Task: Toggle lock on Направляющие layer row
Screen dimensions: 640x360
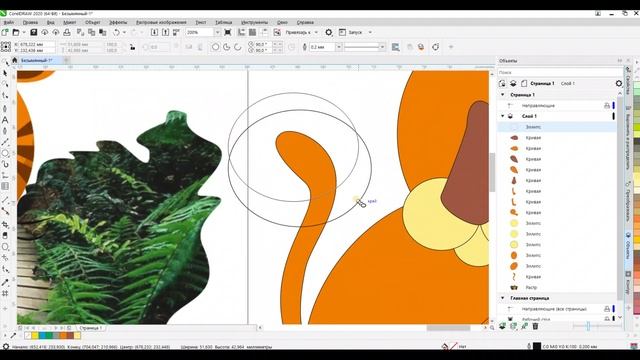Action: (x=607, y=105)
